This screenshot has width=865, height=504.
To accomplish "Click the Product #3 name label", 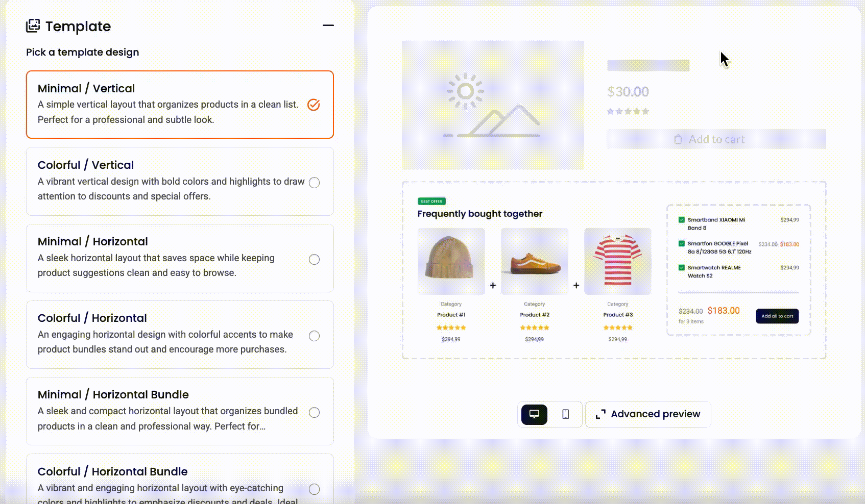I will point(618,315).
